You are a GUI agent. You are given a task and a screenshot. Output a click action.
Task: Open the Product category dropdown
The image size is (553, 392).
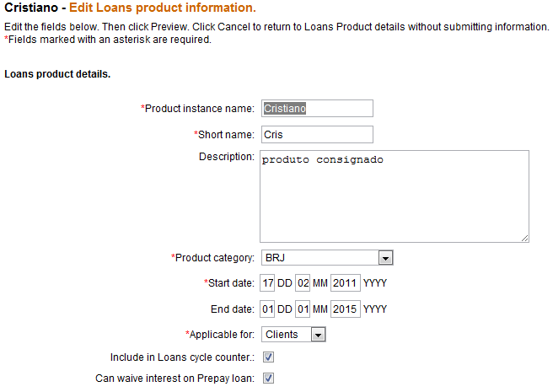326,258
